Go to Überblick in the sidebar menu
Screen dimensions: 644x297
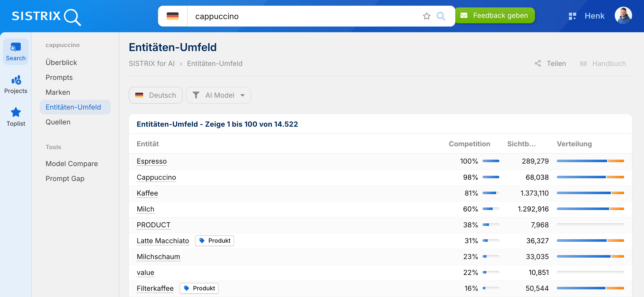(61, 62)
